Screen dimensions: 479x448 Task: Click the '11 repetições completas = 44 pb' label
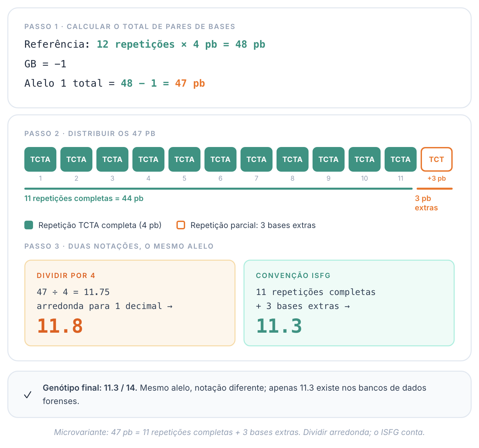pyautogui.click(x=84, y=198)
